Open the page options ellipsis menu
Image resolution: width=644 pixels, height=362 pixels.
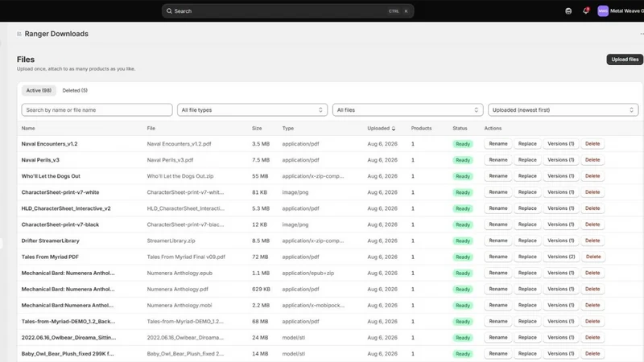click(x=642, y=34)
